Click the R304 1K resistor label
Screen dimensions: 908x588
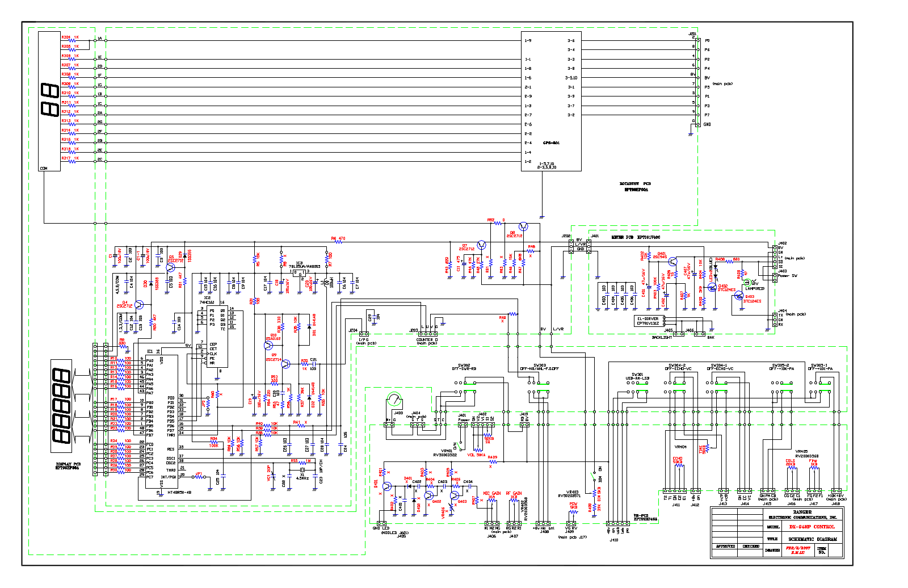70,37
